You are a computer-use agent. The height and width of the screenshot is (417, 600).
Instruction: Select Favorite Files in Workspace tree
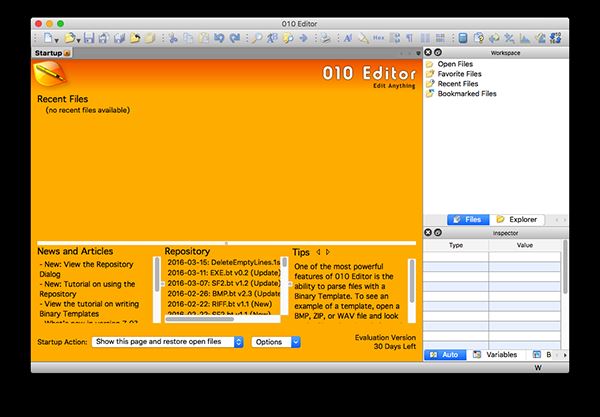(x=459, y=74)
